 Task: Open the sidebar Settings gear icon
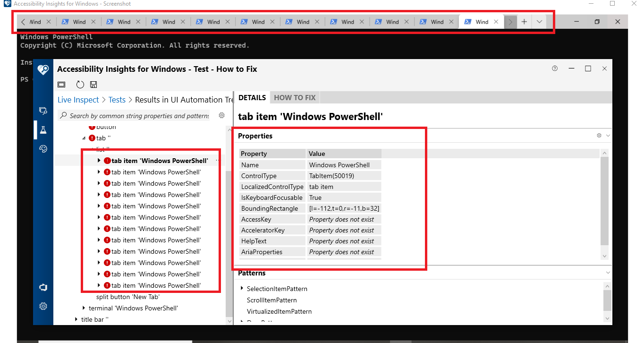tap(43, 306)
